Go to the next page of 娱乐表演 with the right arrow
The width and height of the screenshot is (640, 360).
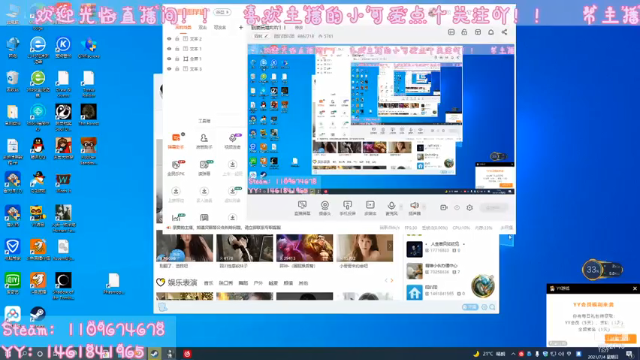(392, 280)
